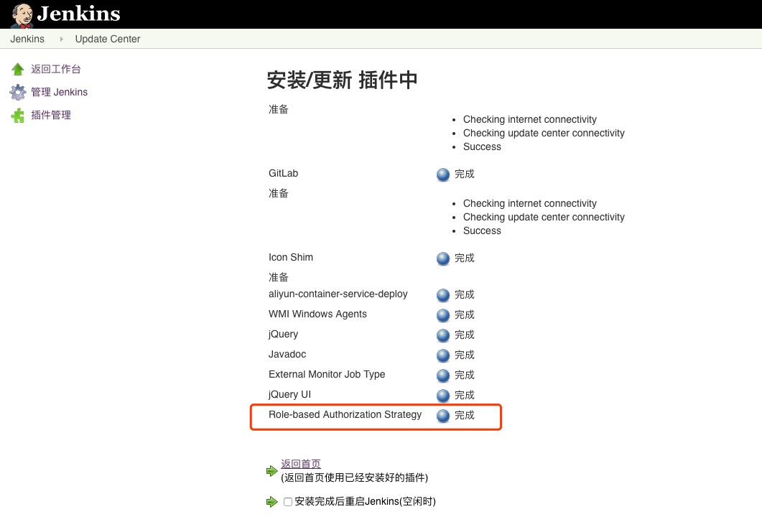
Task: Click the blue status ball for Javadoc
Action: point(443,355)
